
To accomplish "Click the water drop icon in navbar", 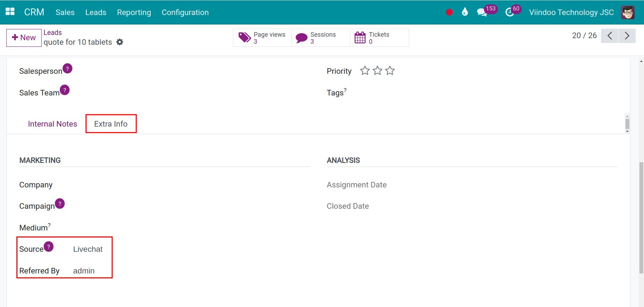I will pos(465,12).
